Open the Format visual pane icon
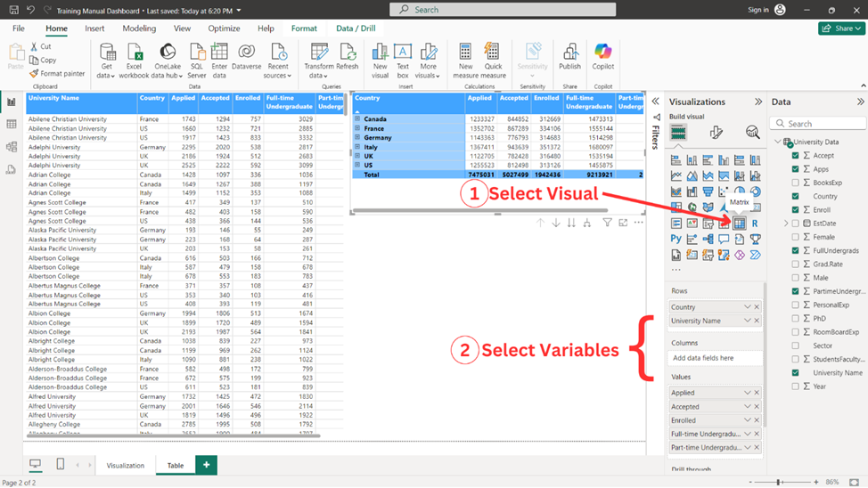The width and height of the screenshot is (868, 488). coord(716,132)
